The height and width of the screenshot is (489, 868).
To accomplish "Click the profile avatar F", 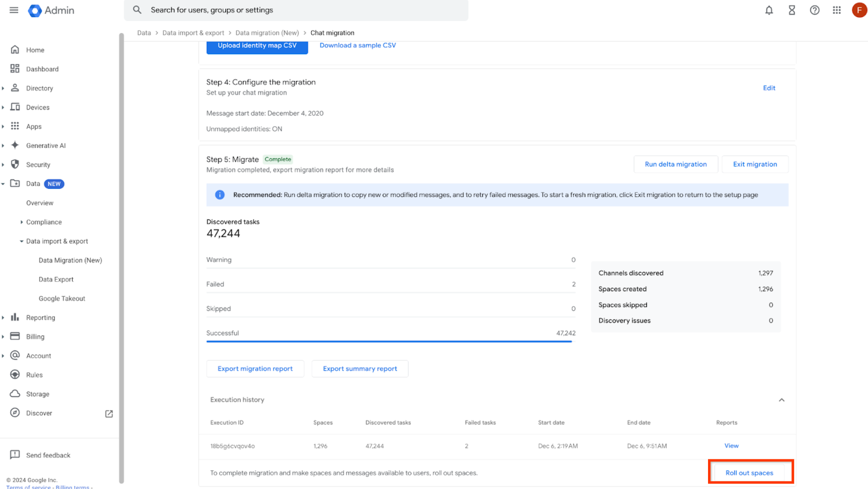I will tap(859, 10).
